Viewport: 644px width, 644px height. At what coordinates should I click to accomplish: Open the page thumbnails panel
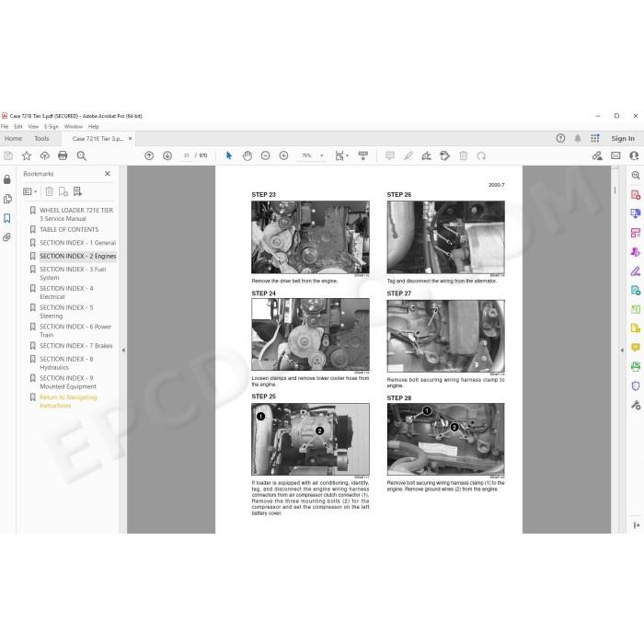click(x=7, y=199)
